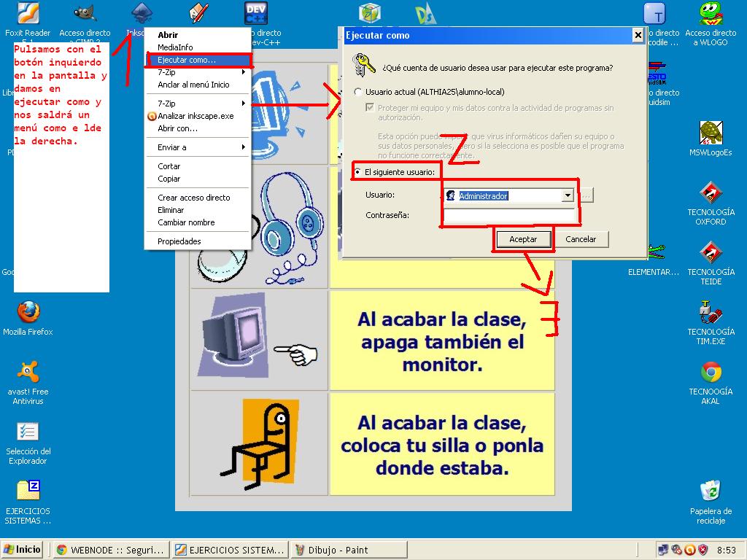Image resolution: width=747 pixels, height=560 pixels.
Task: Click the Aceptar button
Action: click(x=523, y=239)
